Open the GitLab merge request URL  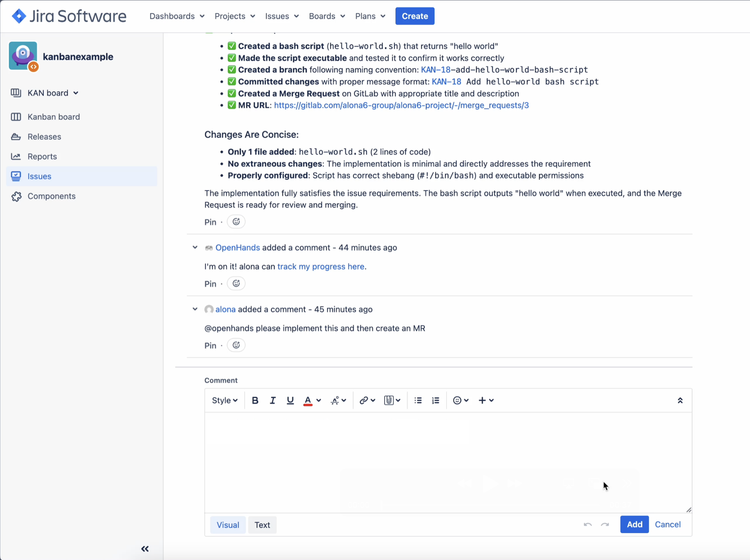click(x=401, y=105)
